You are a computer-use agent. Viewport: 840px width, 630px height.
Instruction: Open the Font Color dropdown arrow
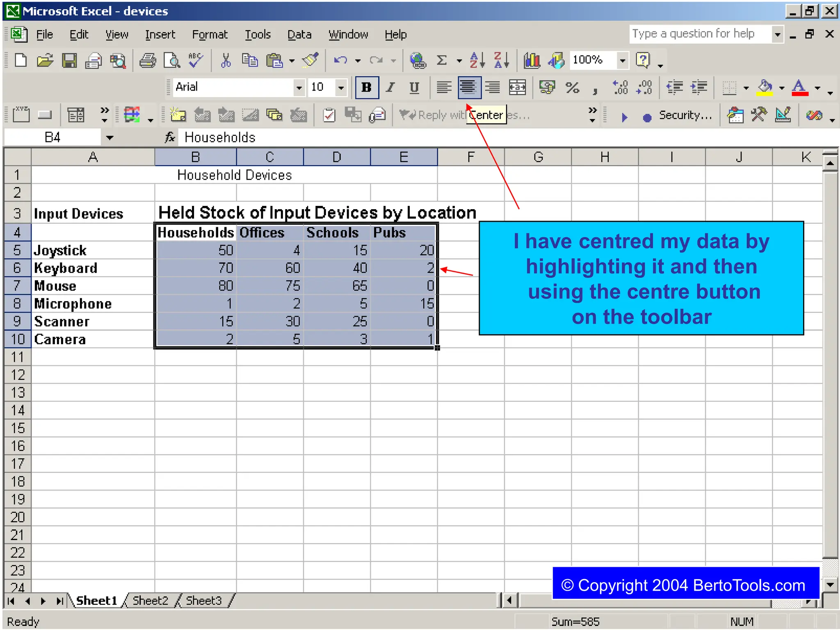[x=817, y=88]
